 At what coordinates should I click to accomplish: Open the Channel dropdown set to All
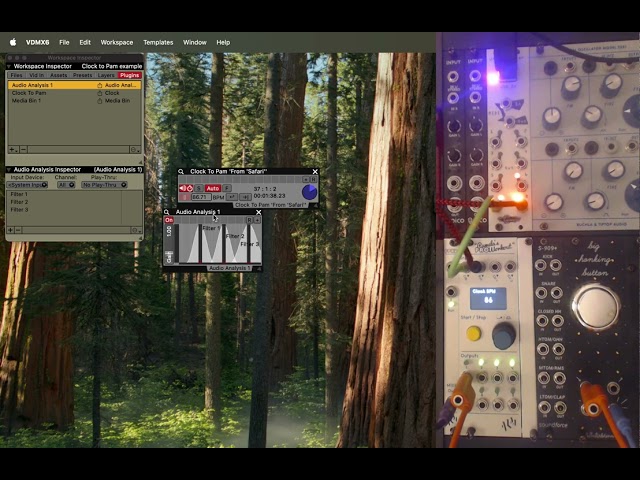[66, 185]
